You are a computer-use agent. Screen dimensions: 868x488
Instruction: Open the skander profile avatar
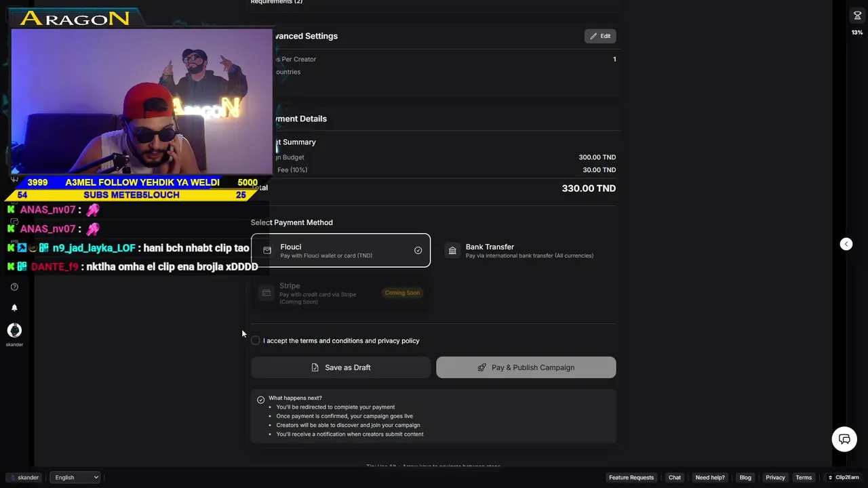pyautogui.click(x=14, y=330)
